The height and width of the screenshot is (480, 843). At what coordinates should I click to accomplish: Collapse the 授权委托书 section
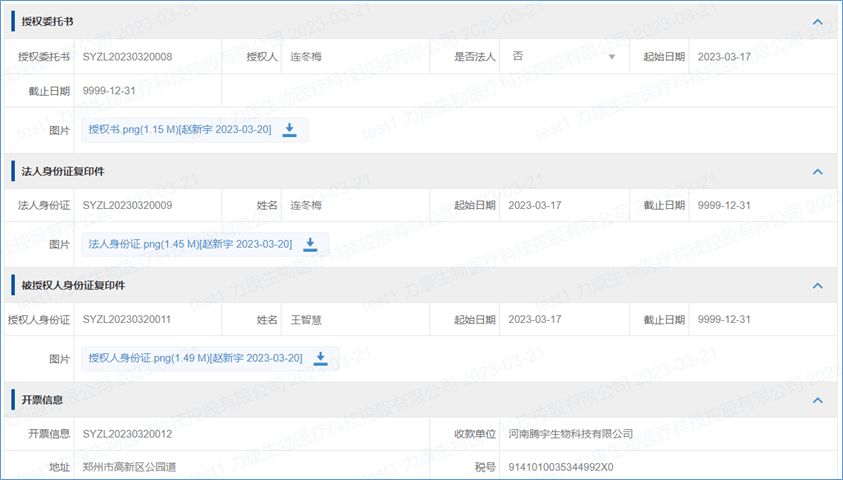(x=817, y=21)
